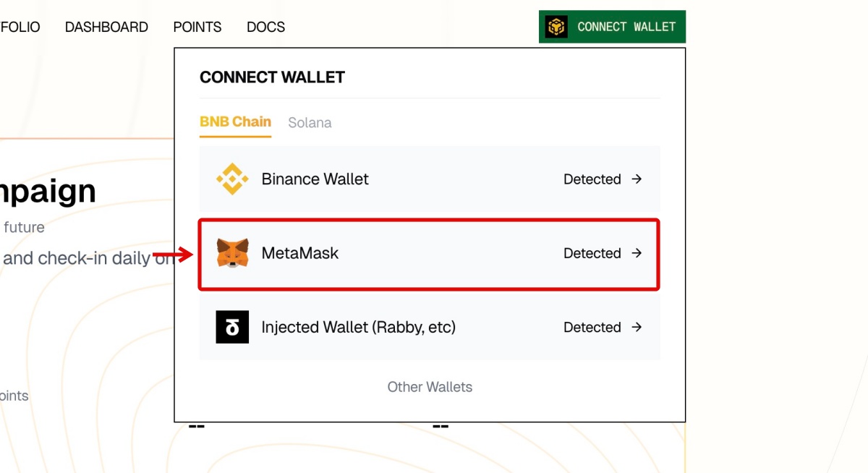Viewport: 868px width, 473px height.
Task: Click the arrow in the MetaMask row
Action: coord(637,253)
